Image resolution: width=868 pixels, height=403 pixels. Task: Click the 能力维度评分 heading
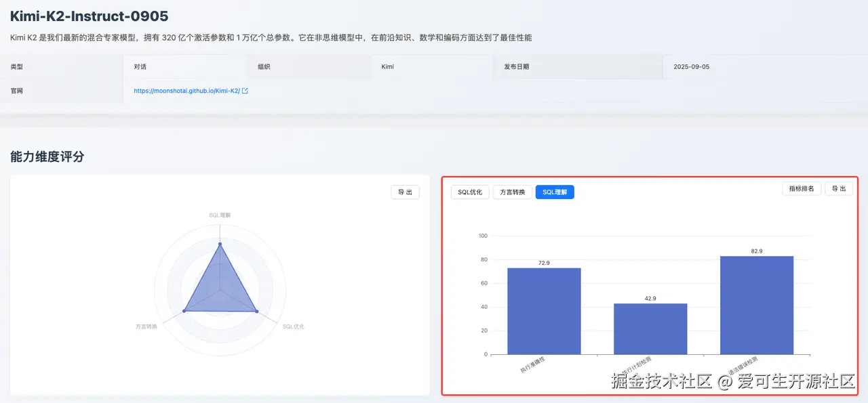click(47, 156)
